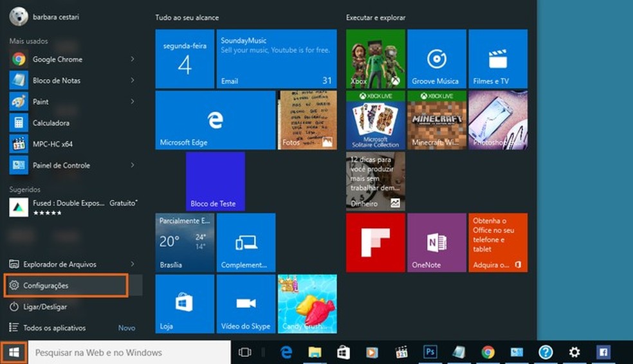Viewport: 633px width, 364px height.
Task: Open File Explorer from the taskbar
Action: point(315,352)
